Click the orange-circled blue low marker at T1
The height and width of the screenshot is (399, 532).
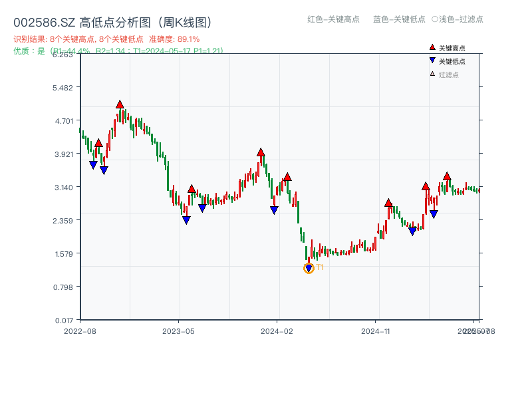309,268
